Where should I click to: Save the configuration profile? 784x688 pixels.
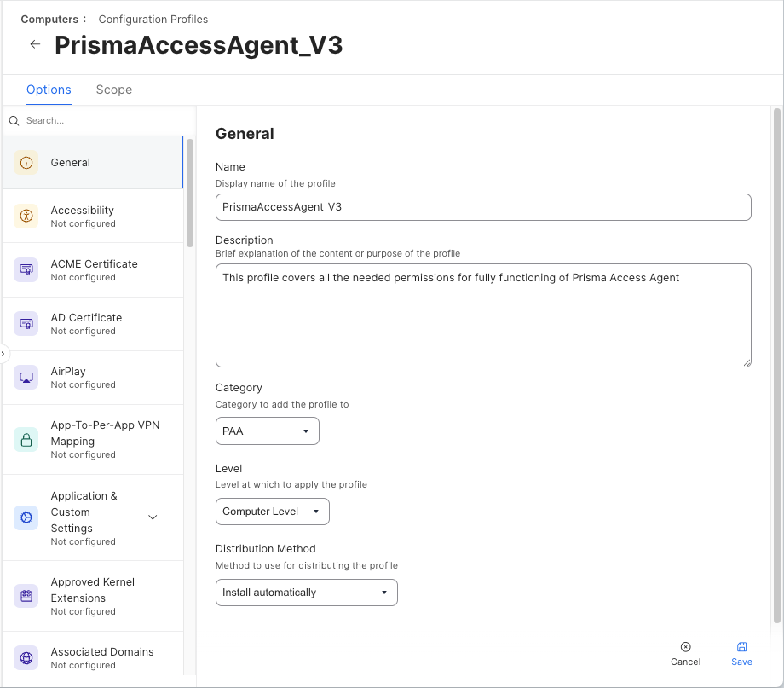741,653
